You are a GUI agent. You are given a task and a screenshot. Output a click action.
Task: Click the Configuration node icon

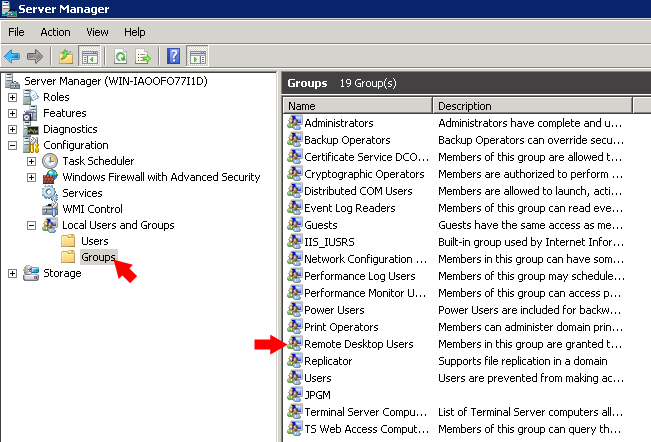31,145
